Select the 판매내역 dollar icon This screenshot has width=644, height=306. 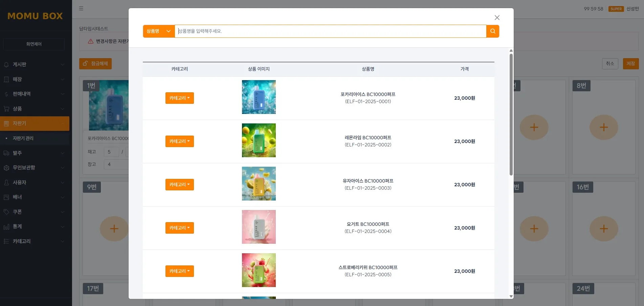click(6, 94)
